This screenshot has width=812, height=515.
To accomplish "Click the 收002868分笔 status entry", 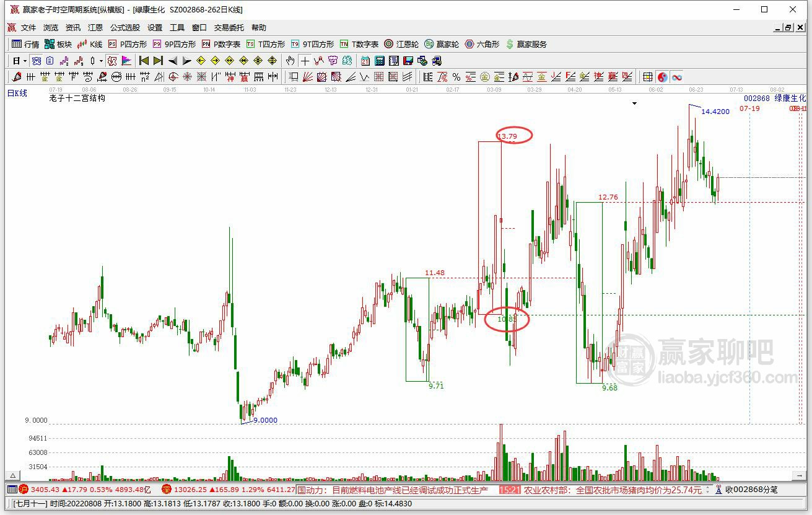I will (751, 490).
